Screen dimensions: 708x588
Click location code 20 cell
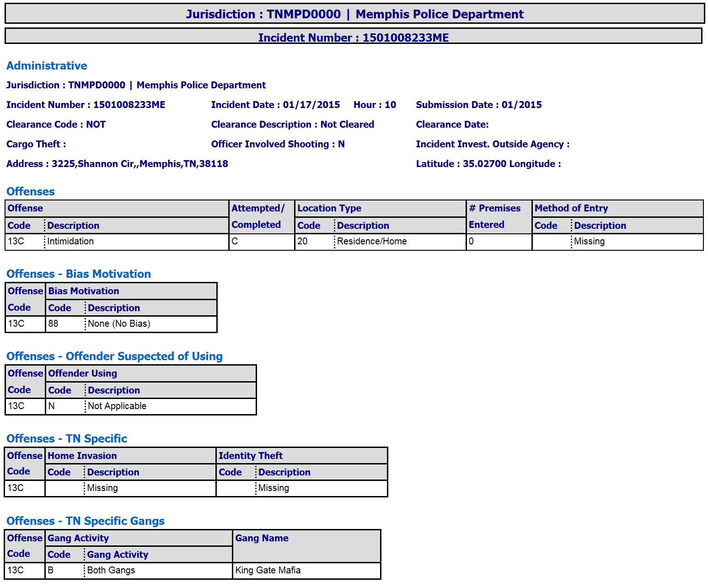pyautogui.click(x=315, y=242)
